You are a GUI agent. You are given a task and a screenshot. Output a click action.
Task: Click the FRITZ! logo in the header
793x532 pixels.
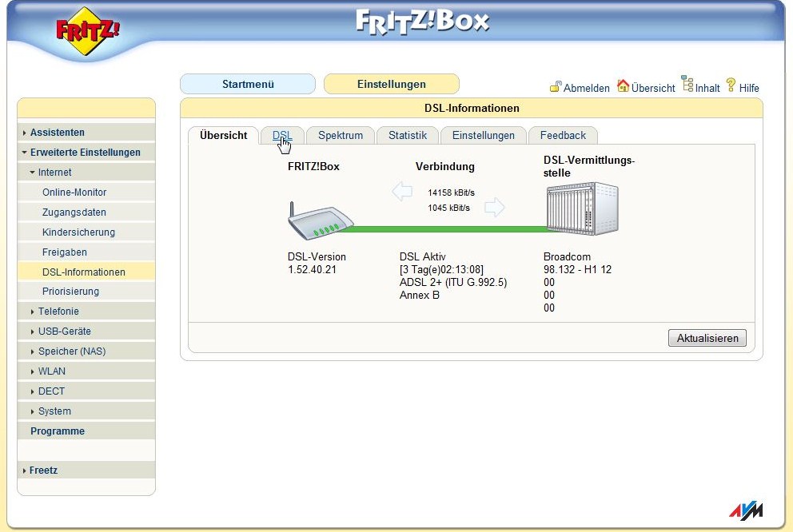(87, 31)
